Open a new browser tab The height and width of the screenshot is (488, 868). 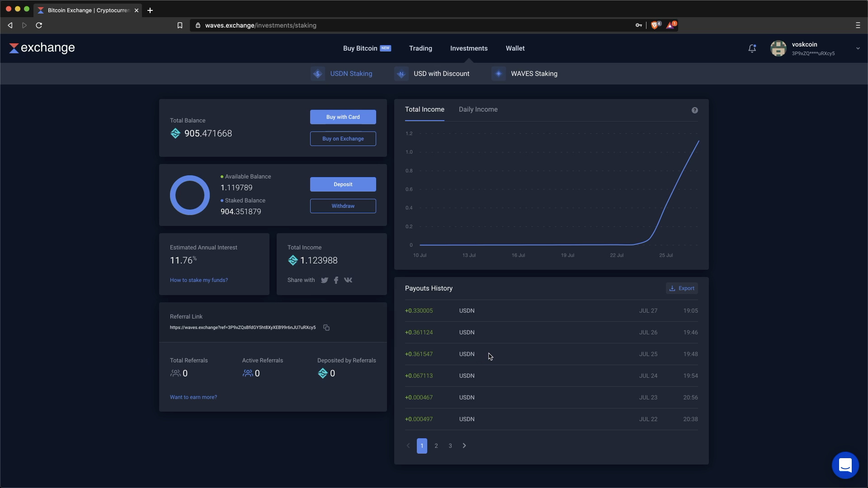click(150, 10)
